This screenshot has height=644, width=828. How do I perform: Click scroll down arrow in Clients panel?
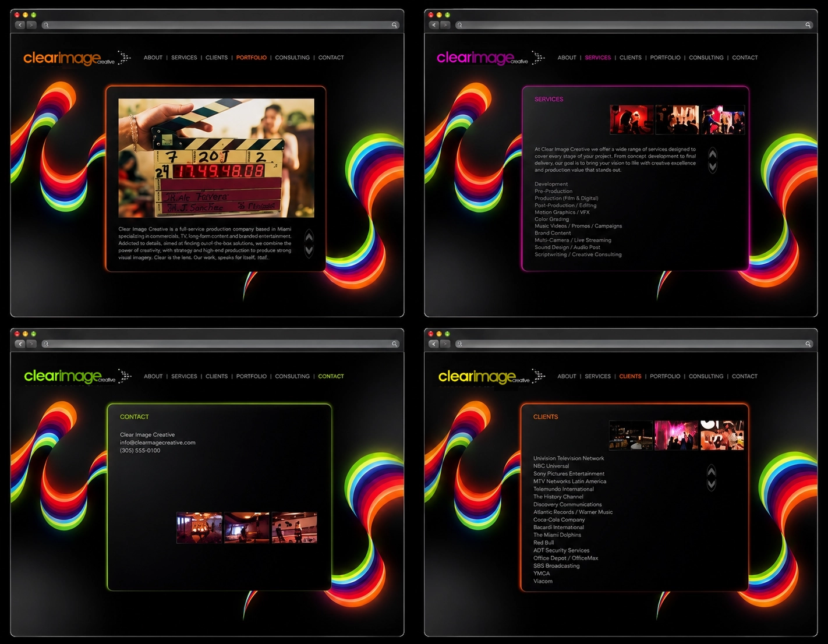coord(712,484)
